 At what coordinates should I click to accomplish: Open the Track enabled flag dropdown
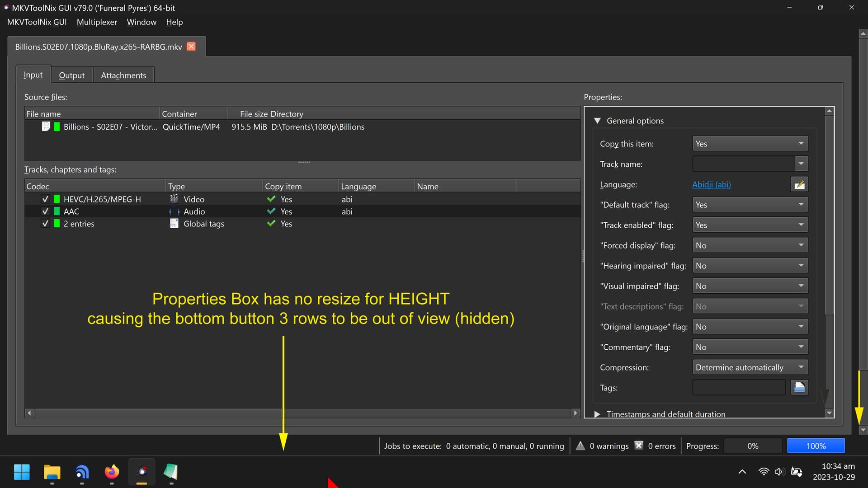pos(750,225)
